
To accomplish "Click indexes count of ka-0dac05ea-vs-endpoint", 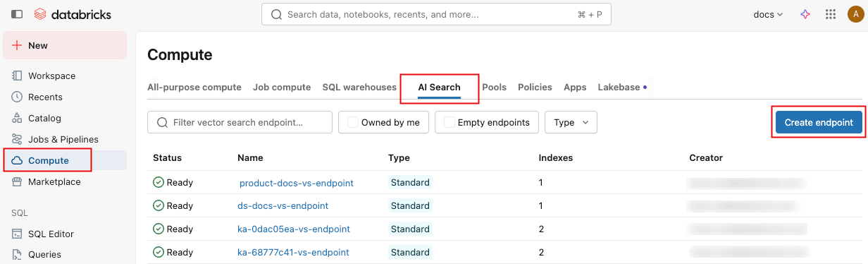I will pyautogui.click(x=542, y=229).
